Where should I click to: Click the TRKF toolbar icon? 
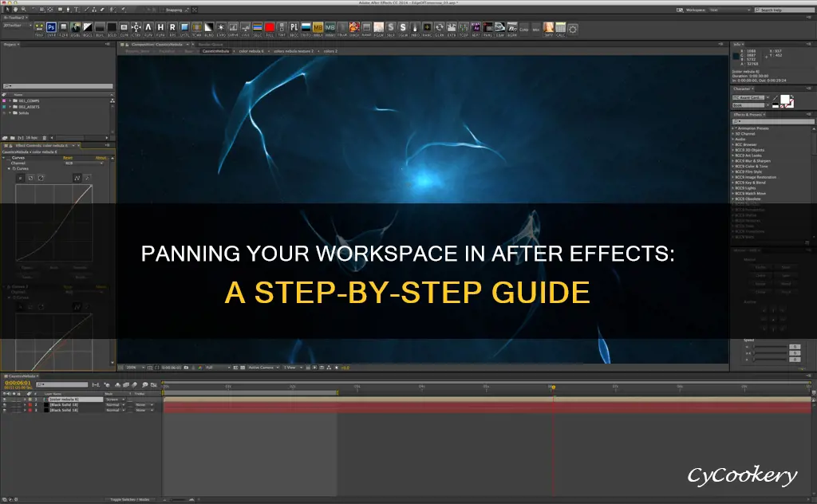tap(39, 27)
